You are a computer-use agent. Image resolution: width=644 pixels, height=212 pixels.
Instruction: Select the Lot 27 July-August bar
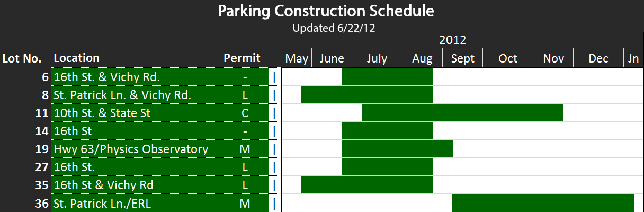[387, 167]
